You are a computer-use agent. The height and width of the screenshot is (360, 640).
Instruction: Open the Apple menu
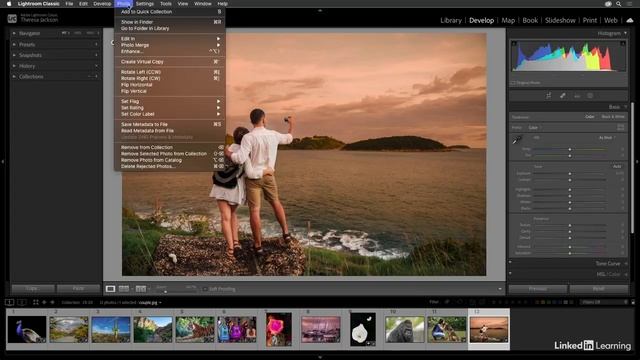tap(9, 4)
